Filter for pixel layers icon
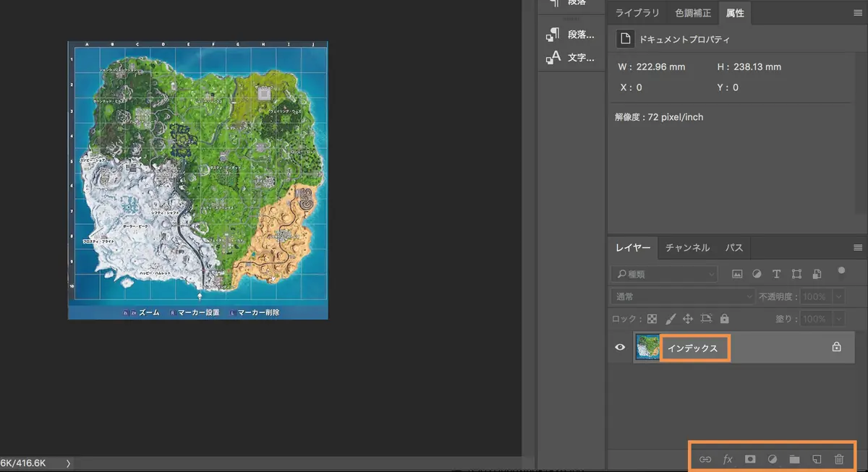Image resolution: width=868 pixels, height=472 pixels. tap(737, 274)
